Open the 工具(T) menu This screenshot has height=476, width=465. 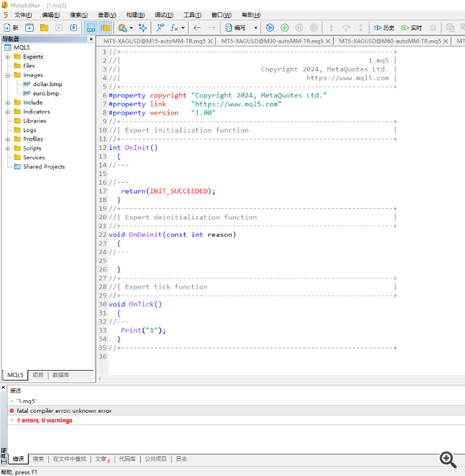click(193, 15)
